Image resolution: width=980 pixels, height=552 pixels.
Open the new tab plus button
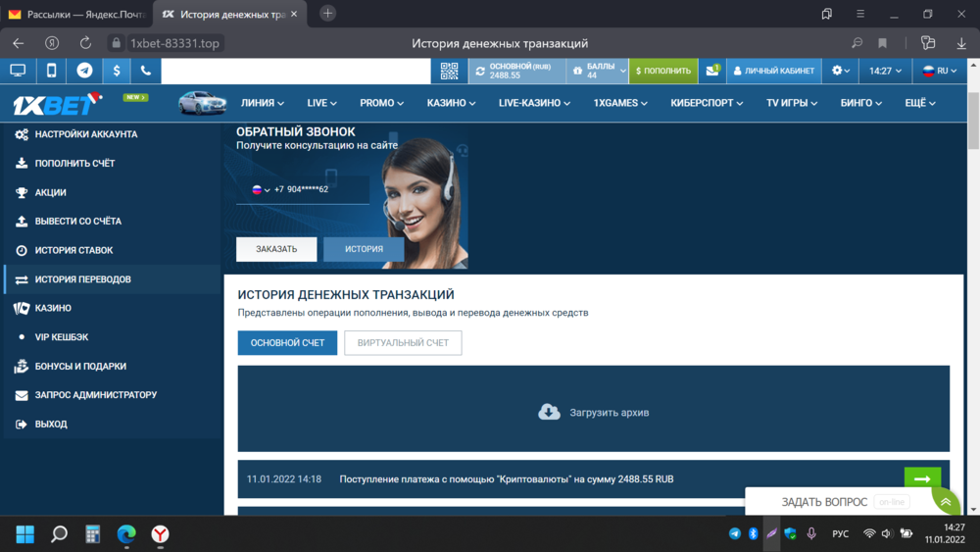pyautogui.click(x=327, y=13)
